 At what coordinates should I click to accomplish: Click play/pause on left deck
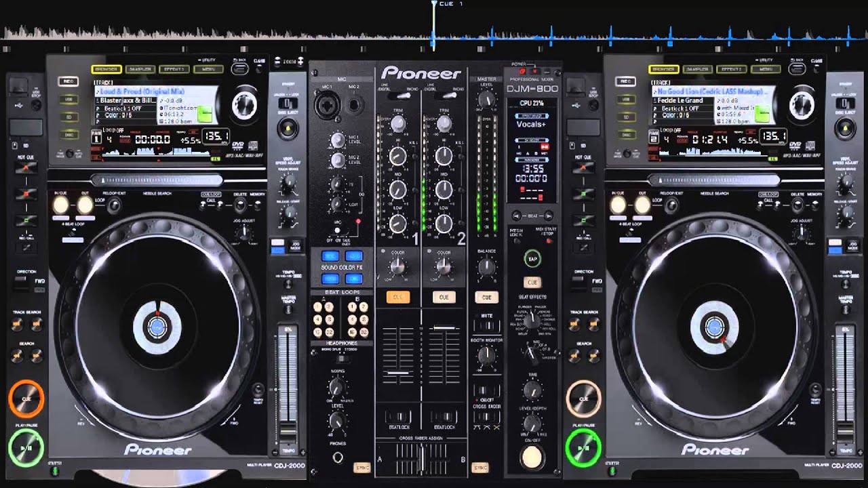pos(26,447)
